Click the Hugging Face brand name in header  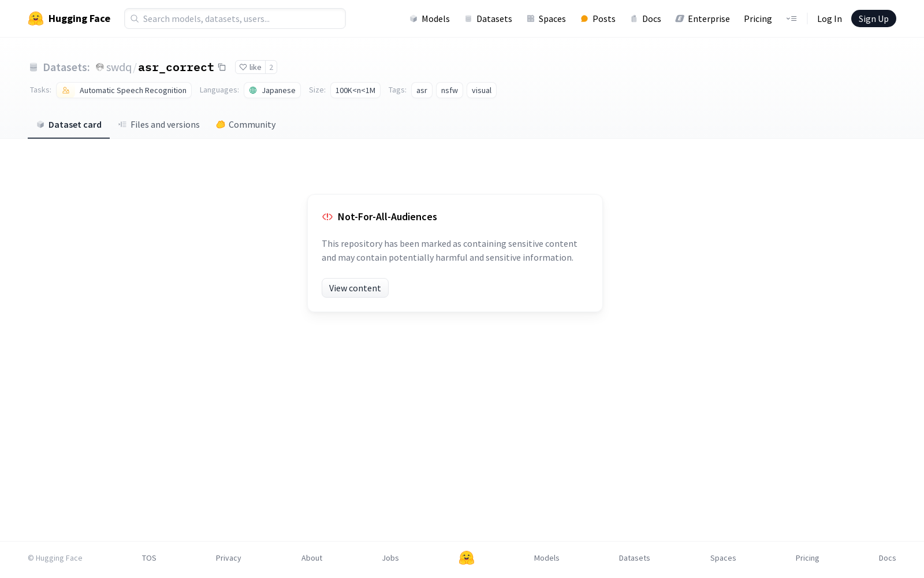[x=79, y=18]
